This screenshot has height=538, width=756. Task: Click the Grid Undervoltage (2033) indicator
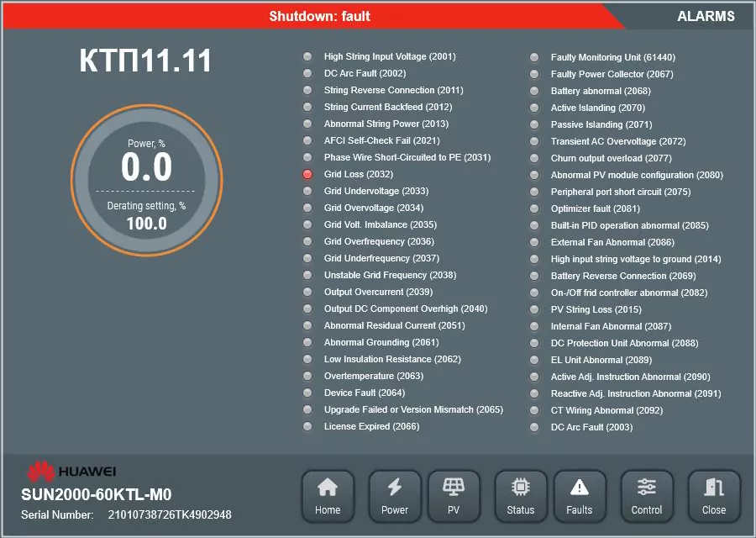tap(307, 191)
